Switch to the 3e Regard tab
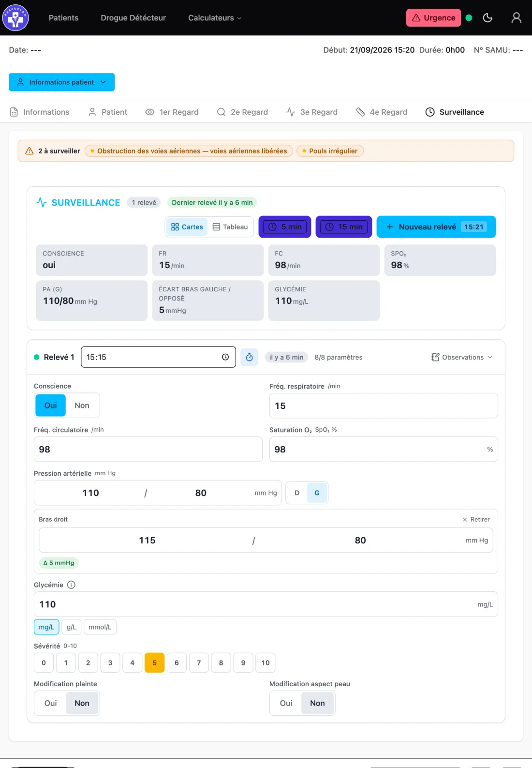The height and width of the screenshot is (768, 532). [312, 112]
